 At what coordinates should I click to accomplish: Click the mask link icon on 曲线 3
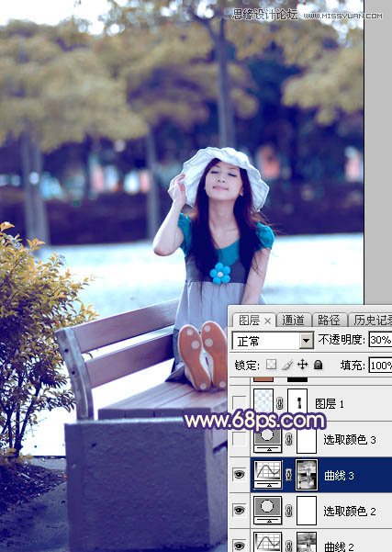click(289, 475)
